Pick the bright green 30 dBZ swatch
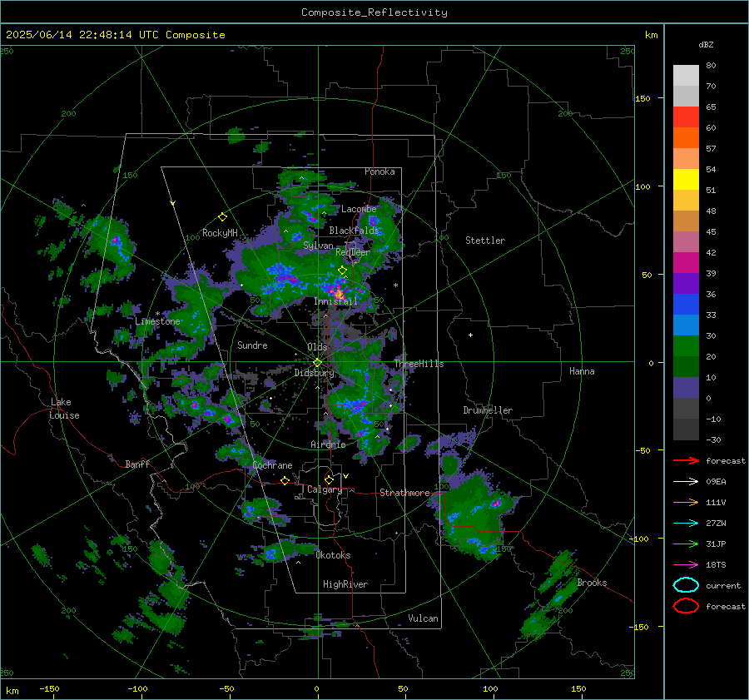The width and height of the screenshot is (749, 700). tap(686, 345)
